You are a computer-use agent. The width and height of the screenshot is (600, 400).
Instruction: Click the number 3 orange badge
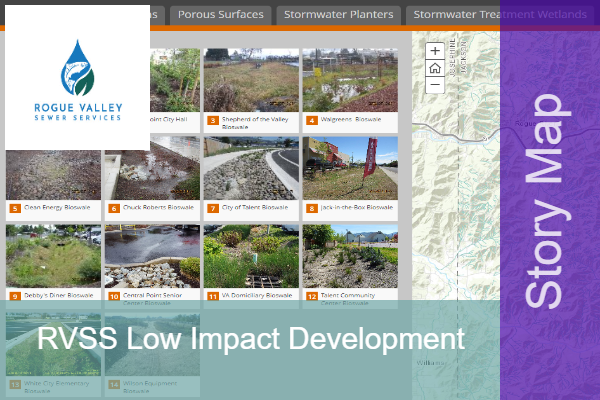[213, 121]
